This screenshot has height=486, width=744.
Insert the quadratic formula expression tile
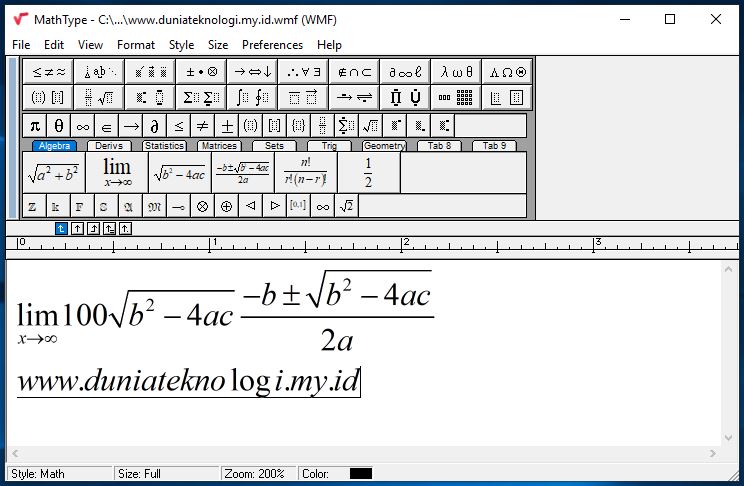[243, 172]
